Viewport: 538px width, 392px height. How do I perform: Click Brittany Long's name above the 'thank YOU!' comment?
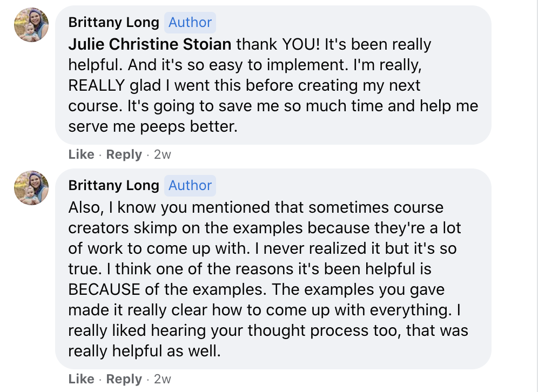[113, 23]
